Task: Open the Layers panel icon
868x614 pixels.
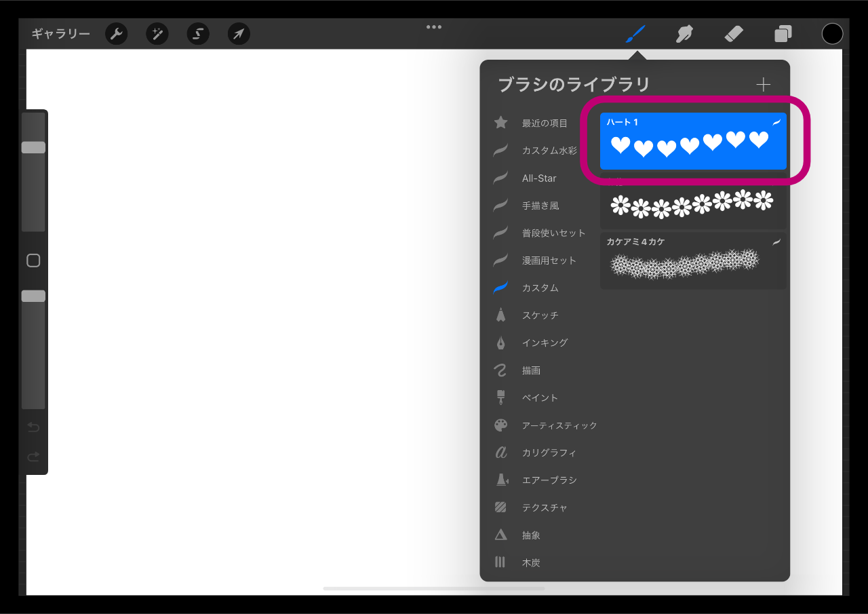Action: pyautogui.click(x=783, y=34)
